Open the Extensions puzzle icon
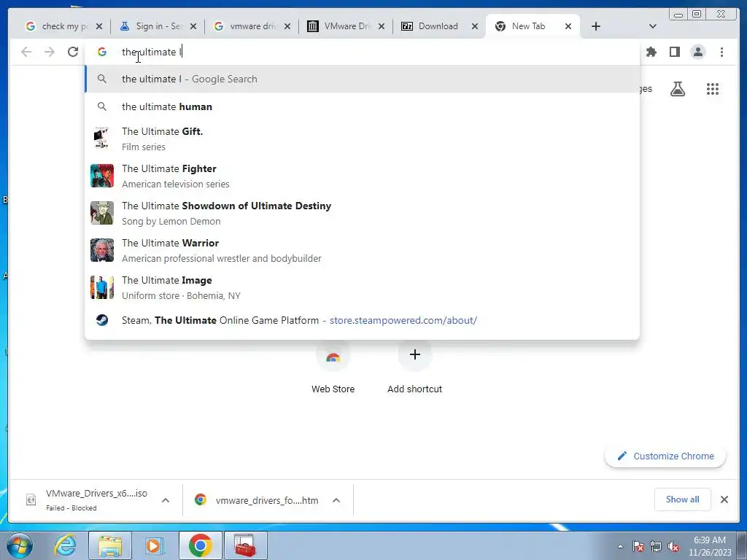747x560 pixels. (x=651, y=52)
